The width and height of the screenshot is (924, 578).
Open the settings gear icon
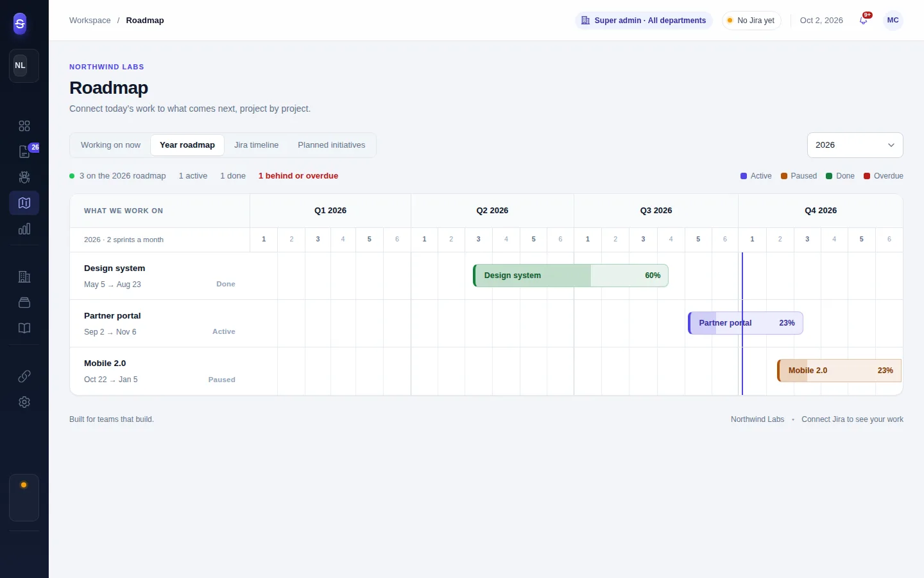[24, 402]
